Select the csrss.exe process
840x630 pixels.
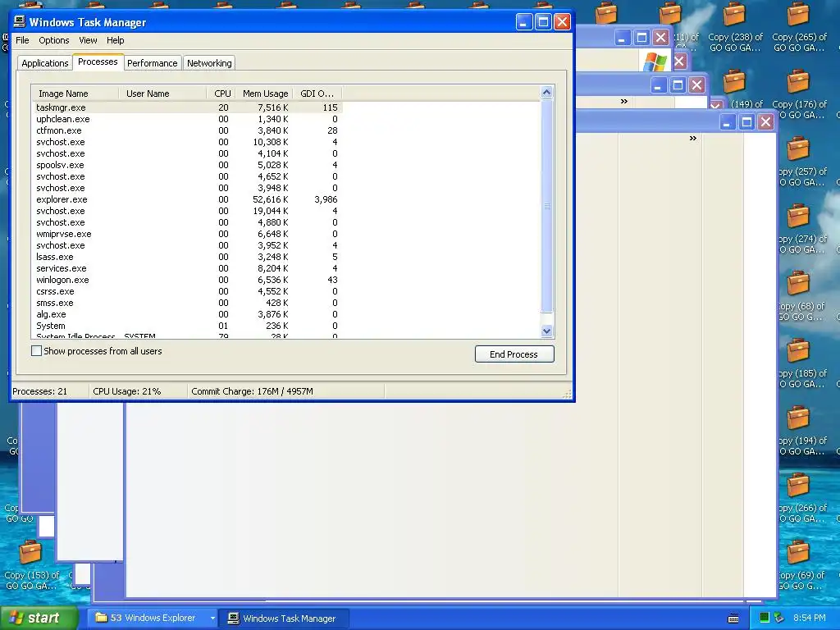click(x=187, y=291)
